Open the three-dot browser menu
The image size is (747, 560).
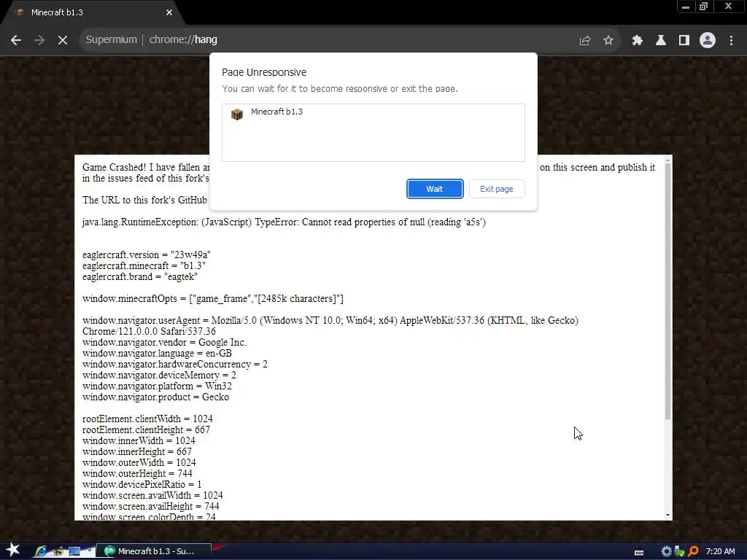[731, 41]
